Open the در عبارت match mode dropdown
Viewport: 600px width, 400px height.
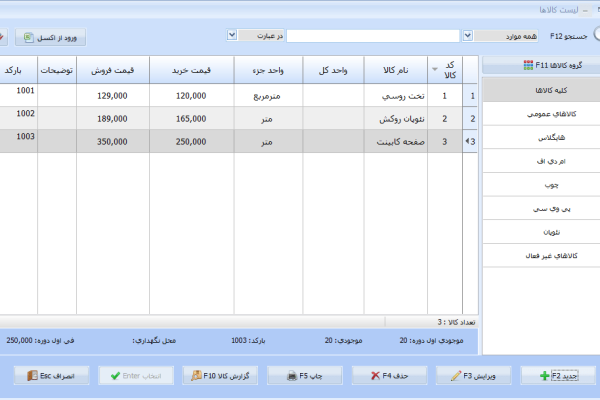[232, 35]
